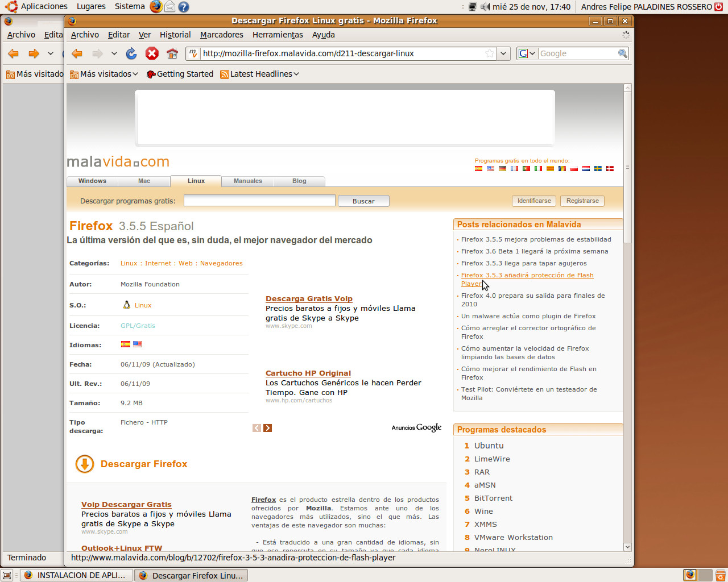Click the Ubuntu help icon in top panel
728x582 pixels.
coord(183,7)
